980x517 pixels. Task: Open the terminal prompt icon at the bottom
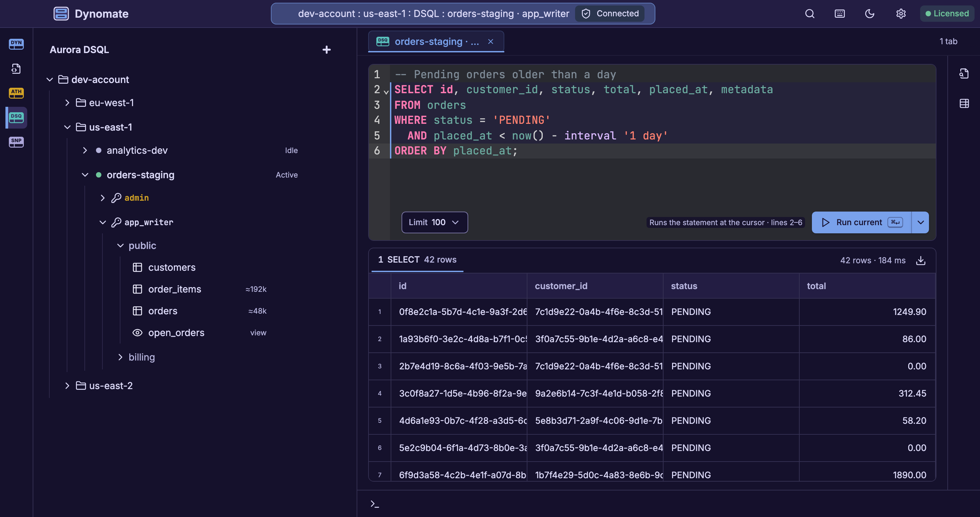coord(374,504)
